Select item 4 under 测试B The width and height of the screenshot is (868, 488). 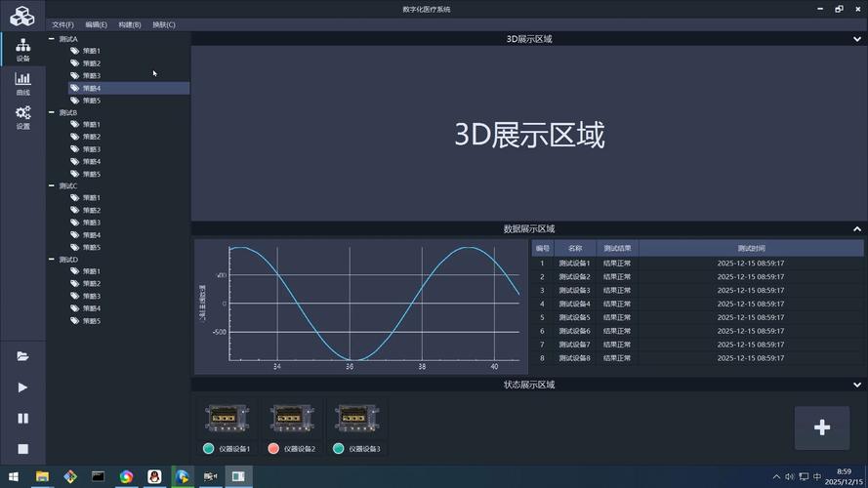92,162
